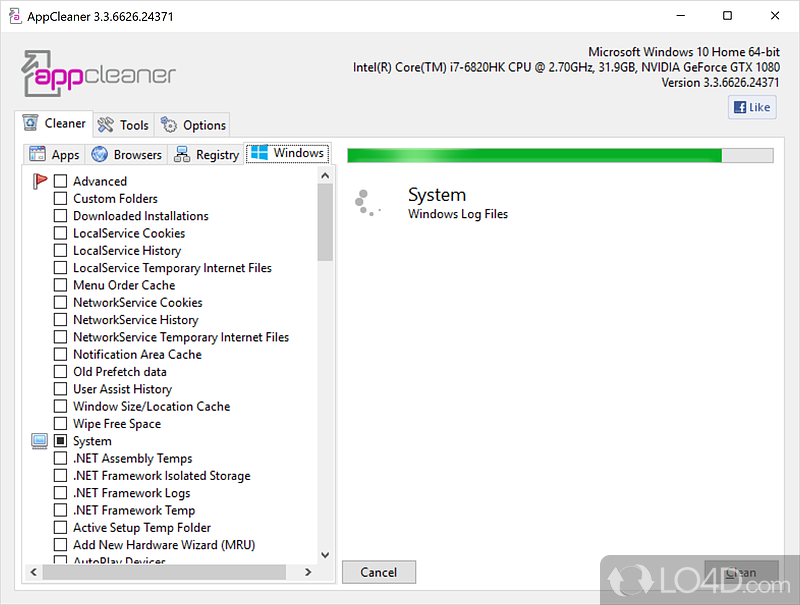The height and width of the screenshot is (605, 800).
Task: Select the Browsers sub-tab
Action: point(127,154)
